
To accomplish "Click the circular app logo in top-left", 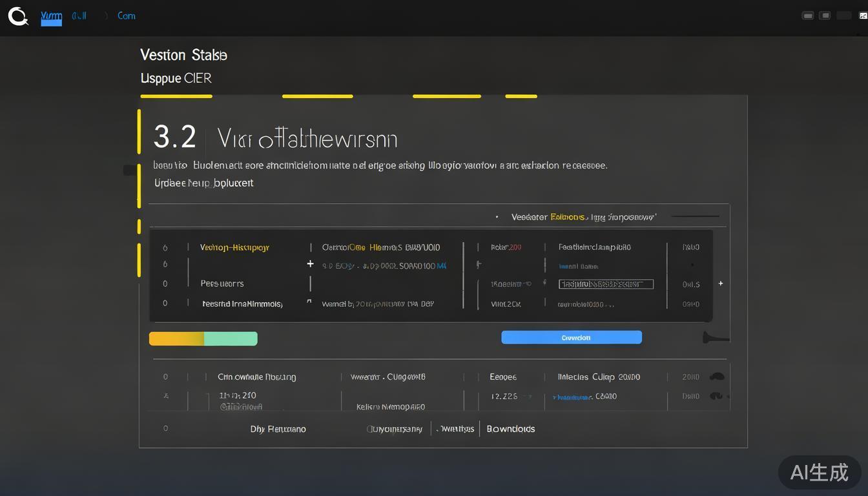I will 18,16.
